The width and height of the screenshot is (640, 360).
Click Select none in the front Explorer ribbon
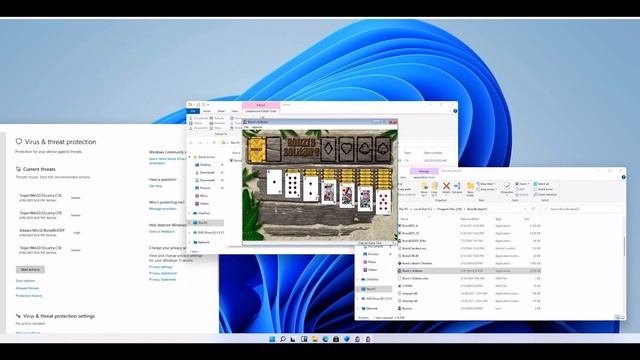click(542, 189)
